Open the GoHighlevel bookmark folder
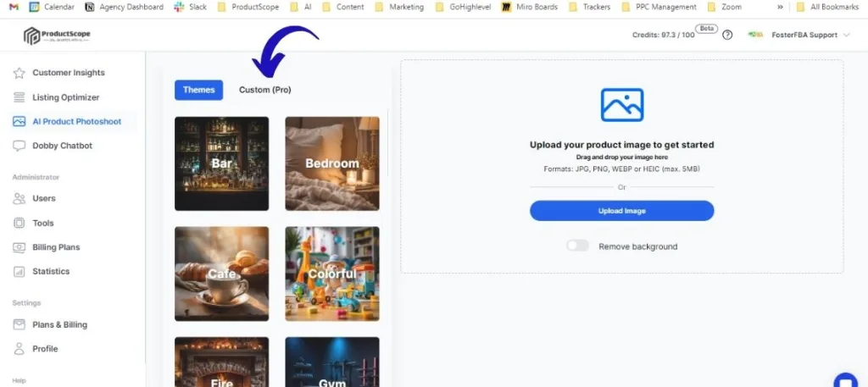The width and height of the screenshot is (868, 387). [464, 7]
